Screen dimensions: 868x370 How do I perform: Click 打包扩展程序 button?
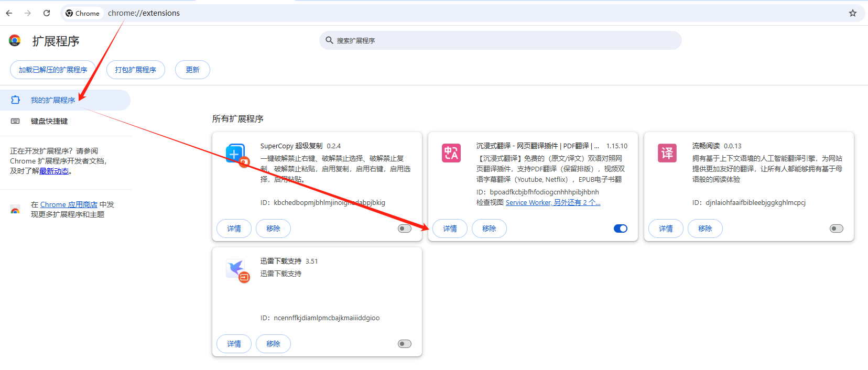pos(136,70)
